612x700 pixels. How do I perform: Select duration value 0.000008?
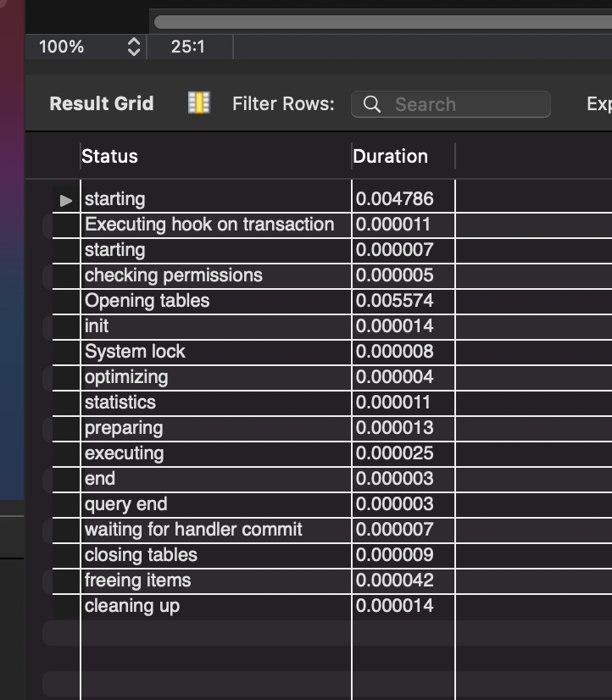403,352
